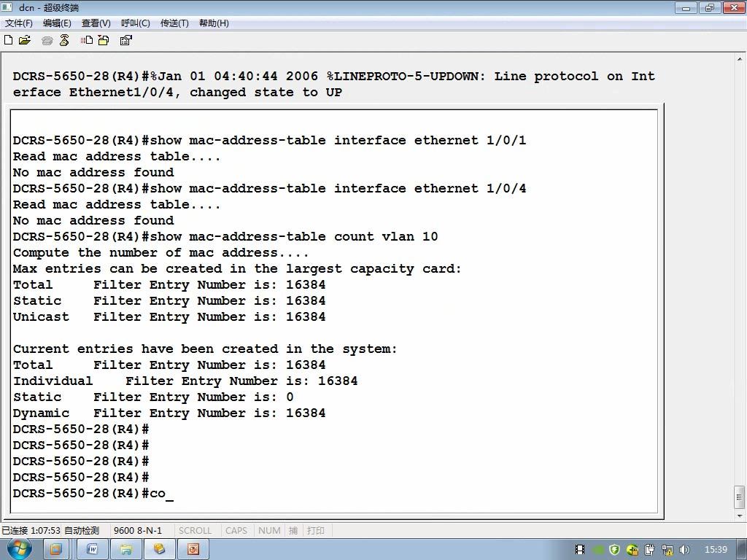Click the 'ethernet 1/0/1' show command line

[x=270, y=141]
